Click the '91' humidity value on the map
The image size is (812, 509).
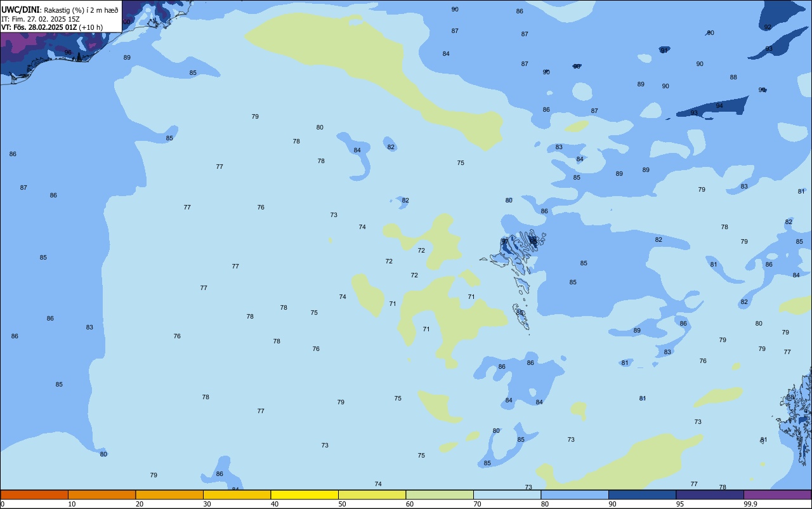coord(664,50)
